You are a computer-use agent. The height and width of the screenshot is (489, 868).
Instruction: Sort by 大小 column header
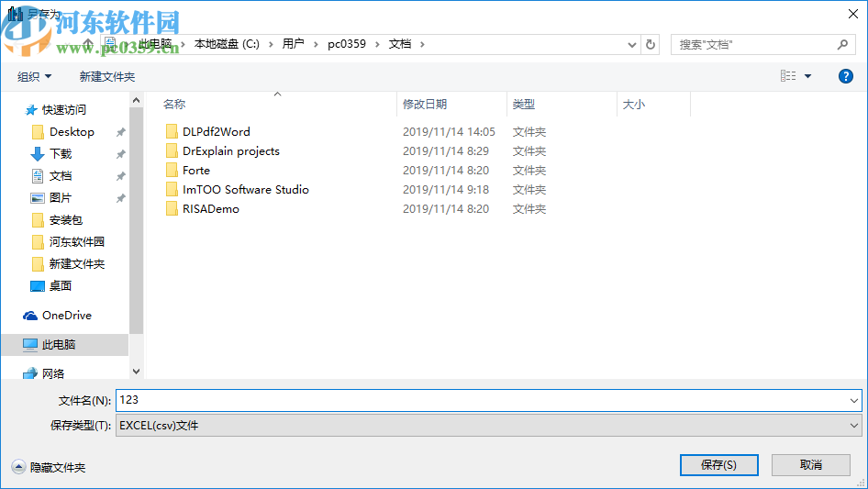(x=634, y=104)
